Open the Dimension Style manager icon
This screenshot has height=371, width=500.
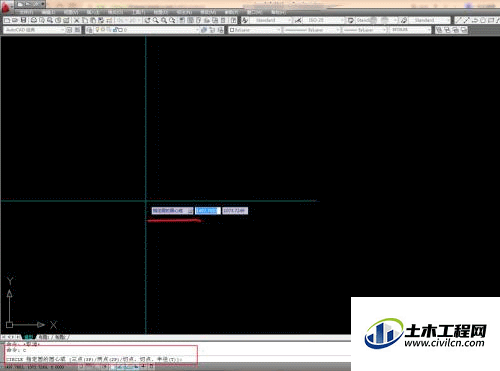pyautogui.click(x=298, y=20)
